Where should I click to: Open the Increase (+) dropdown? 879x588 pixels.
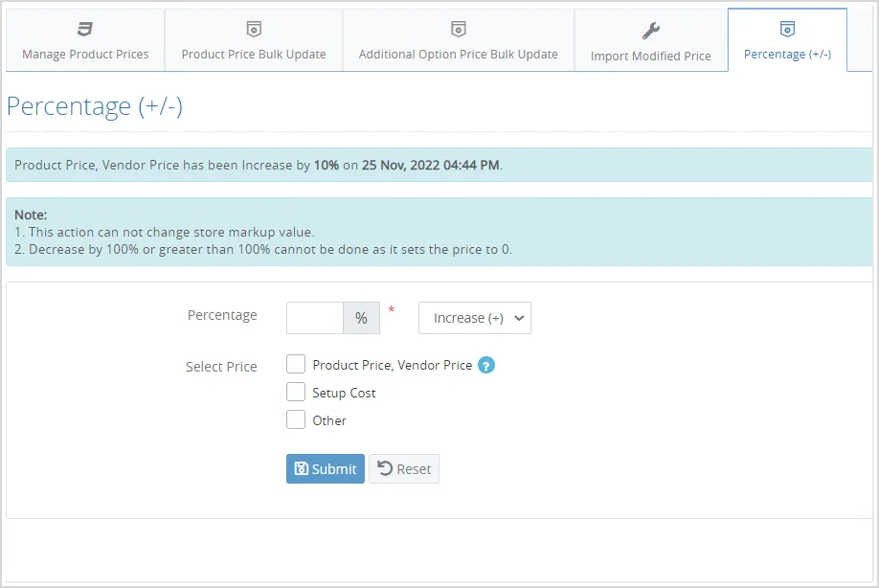(x=474, y=318)
